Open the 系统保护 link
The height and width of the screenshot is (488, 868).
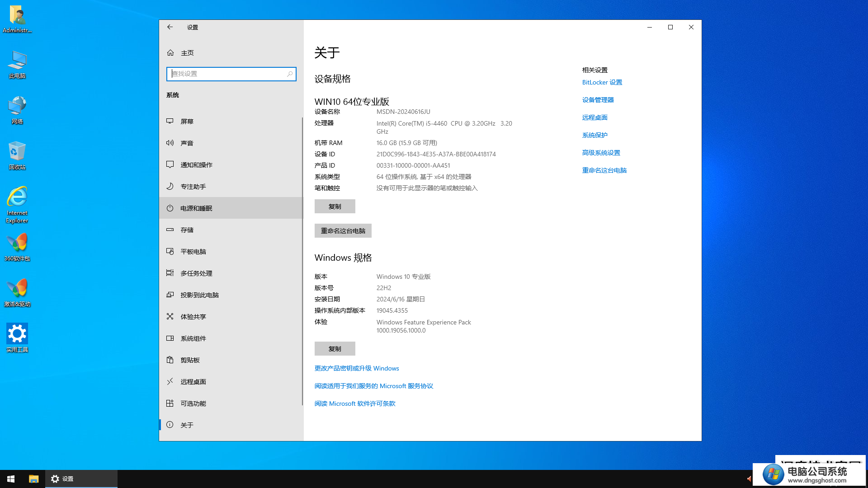point(594,135)
